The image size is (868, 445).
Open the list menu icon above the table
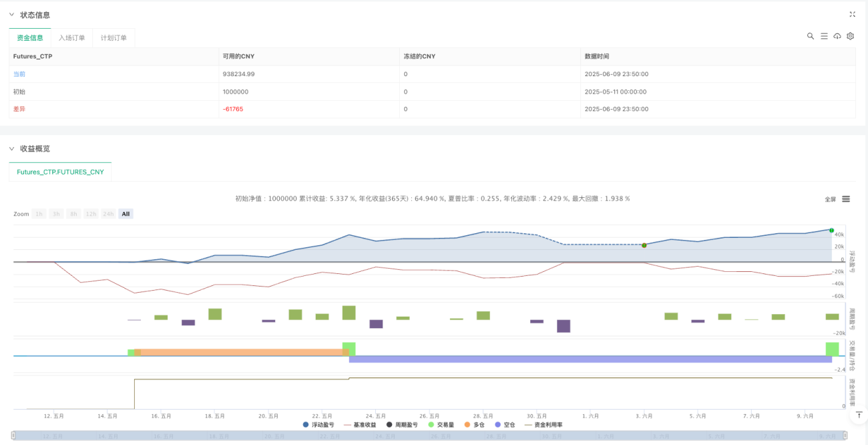point(824,36)
